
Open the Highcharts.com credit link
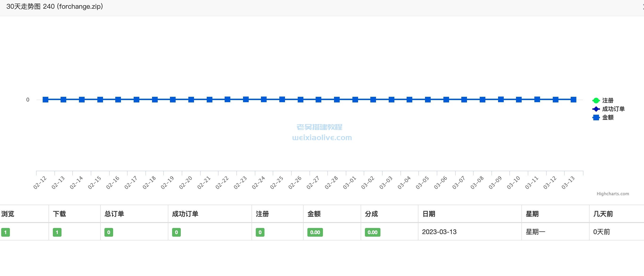coord(613,194)
